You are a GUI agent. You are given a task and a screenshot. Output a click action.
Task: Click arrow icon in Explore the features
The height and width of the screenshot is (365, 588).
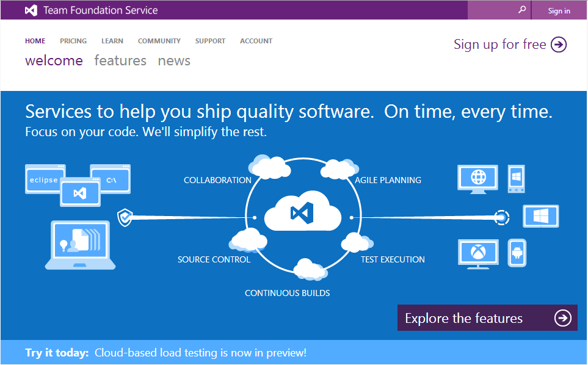pyautogui.click(x=563, y=318)
